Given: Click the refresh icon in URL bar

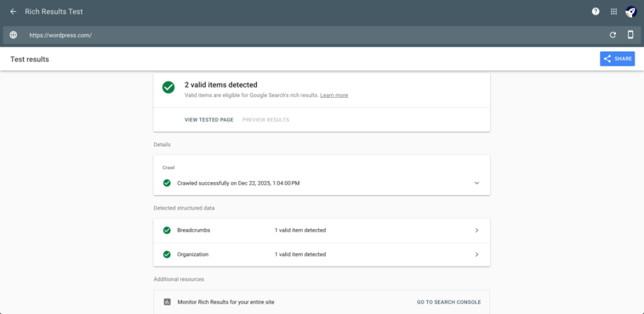Looking at the screenshot, I should [613, 35].
